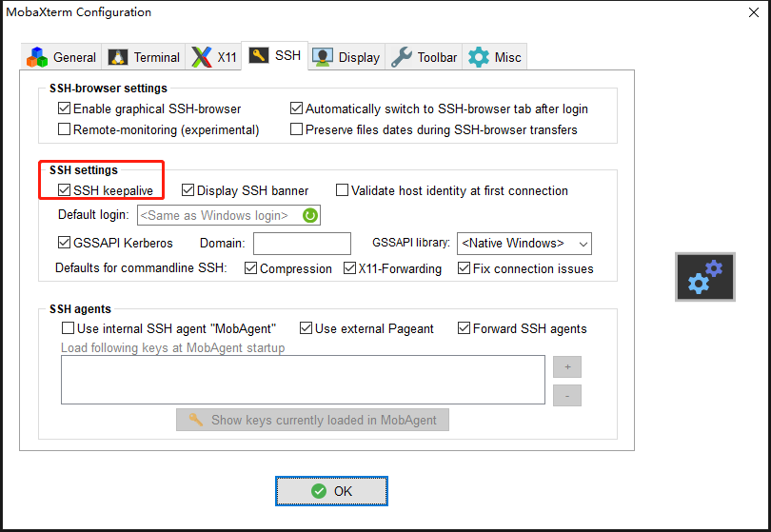Screen dimensions: 771x532
Task: Click the green refresh icon in Default login
Action: pos(309,216)
